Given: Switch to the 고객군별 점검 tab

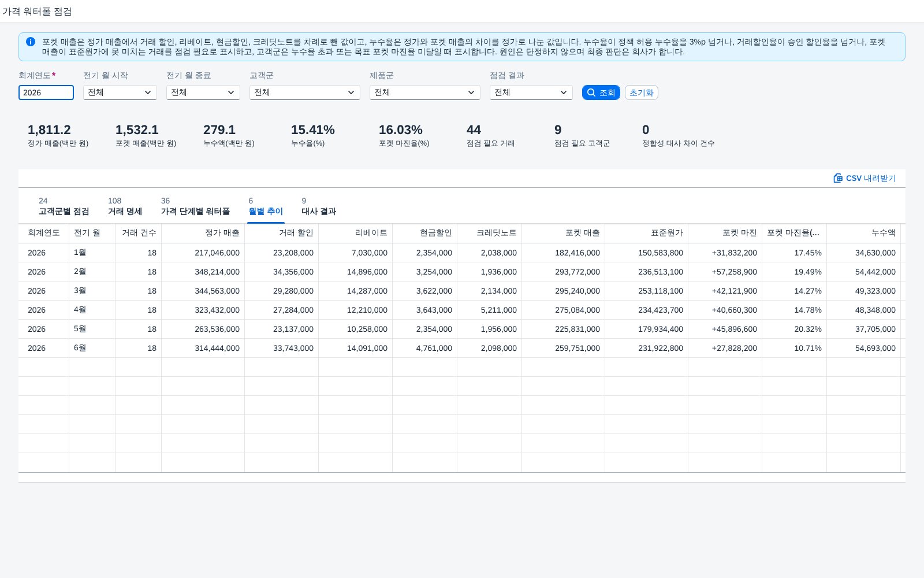Looking at the screenshot, I should tap(64, 206).
